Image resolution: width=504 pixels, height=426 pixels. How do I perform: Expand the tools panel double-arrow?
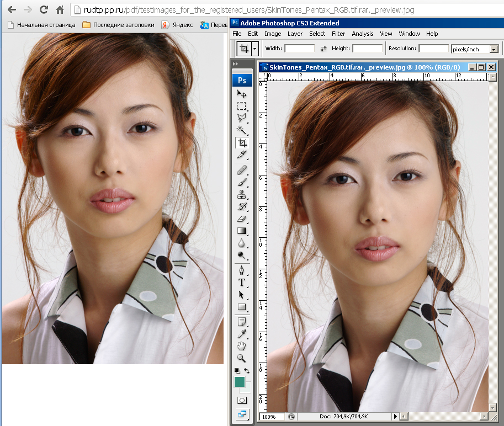point(236,64)
